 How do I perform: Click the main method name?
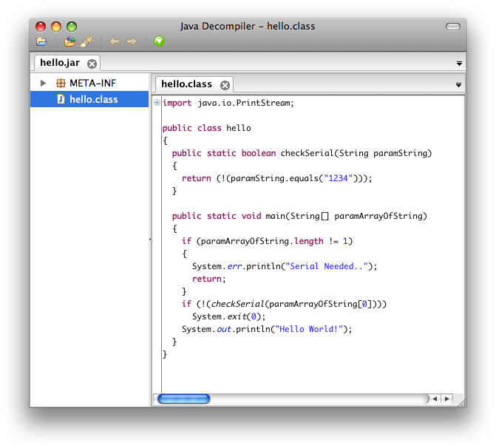pyautogui.click(x=275, y=216)
